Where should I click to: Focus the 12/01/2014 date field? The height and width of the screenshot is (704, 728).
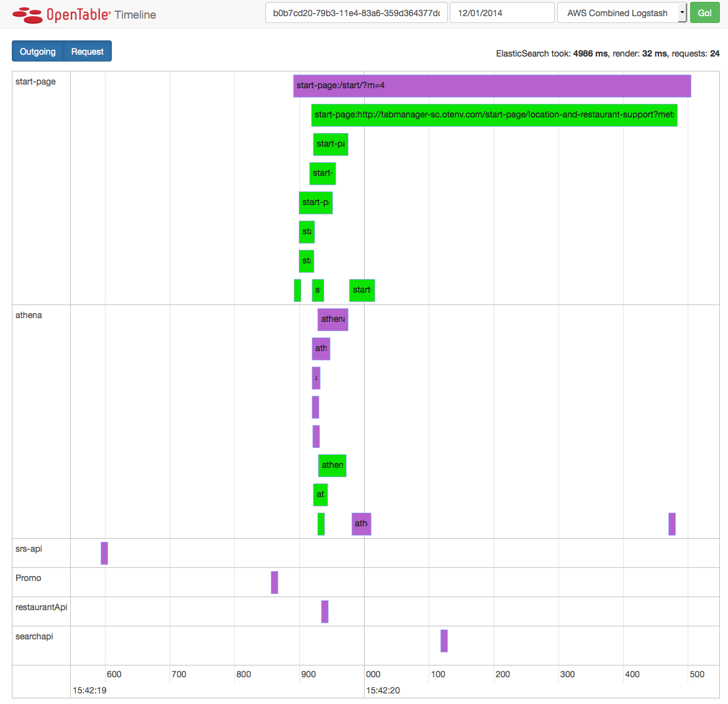tap(501, 13)
